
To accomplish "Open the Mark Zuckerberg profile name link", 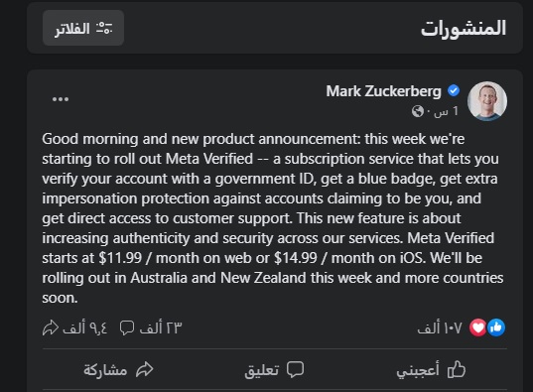I will [383, 91].
